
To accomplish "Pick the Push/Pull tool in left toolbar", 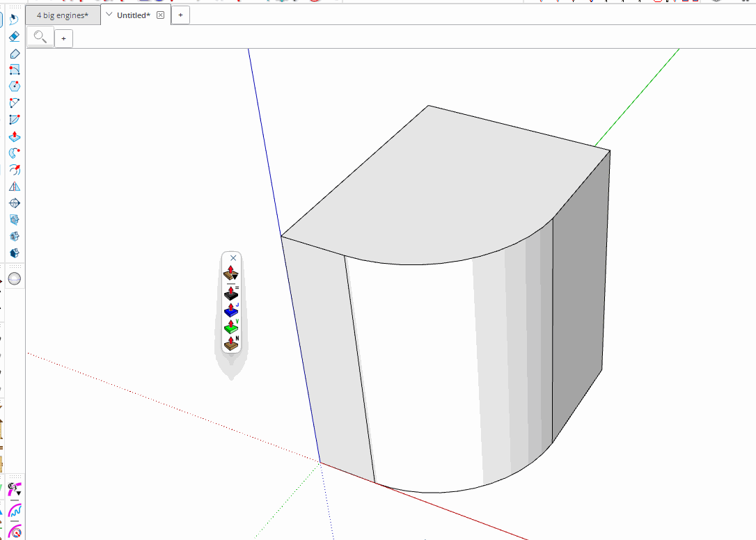I will tap(15, 136).
